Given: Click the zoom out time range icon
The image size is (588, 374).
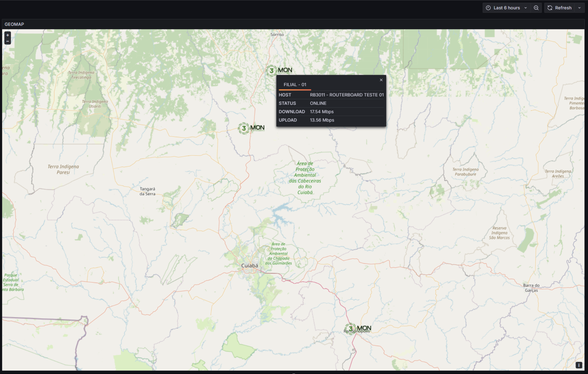Looking at the screenshot, I should click(536, 8).
